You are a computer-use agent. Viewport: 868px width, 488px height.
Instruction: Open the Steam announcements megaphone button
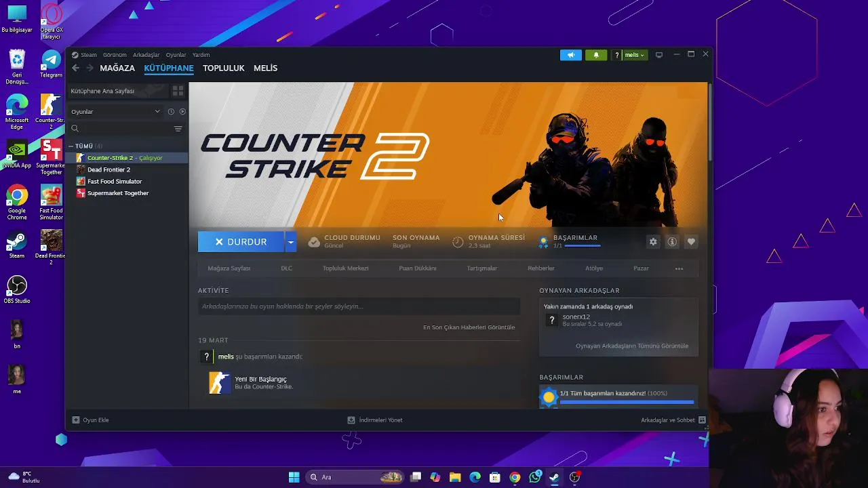571,55
